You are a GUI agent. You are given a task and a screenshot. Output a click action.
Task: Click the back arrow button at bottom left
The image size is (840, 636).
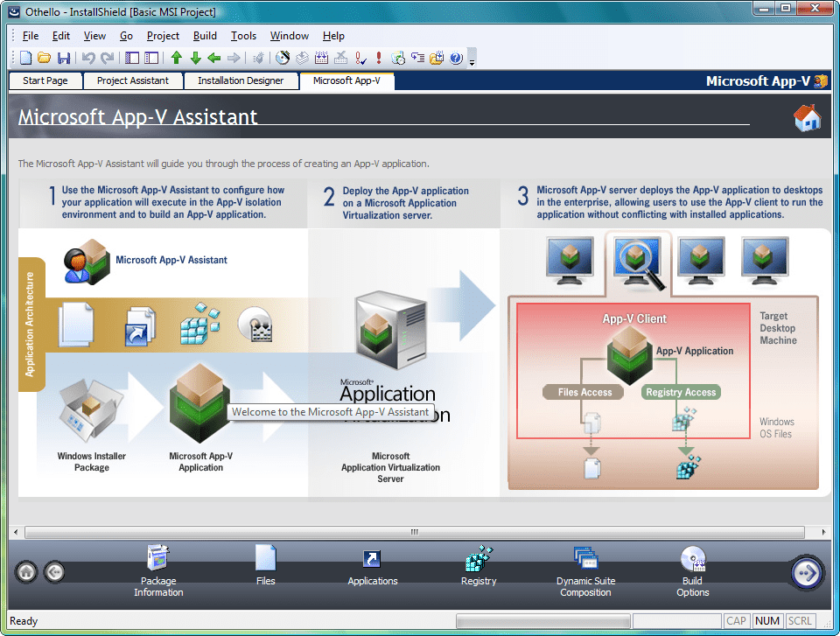(54, 571)
